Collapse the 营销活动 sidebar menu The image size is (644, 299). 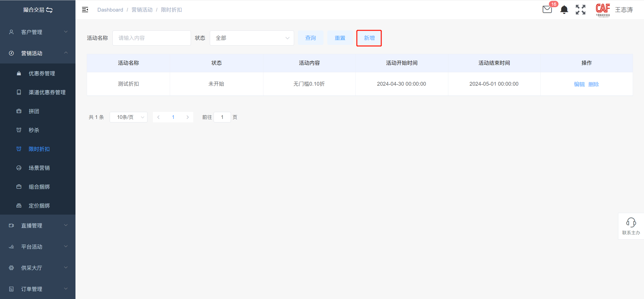pos(38,53)
